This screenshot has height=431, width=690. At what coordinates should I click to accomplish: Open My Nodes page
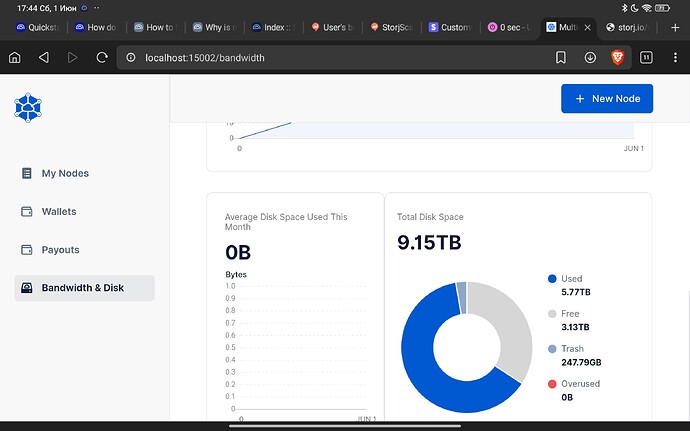pyautogui.click(x=64, y=173)
